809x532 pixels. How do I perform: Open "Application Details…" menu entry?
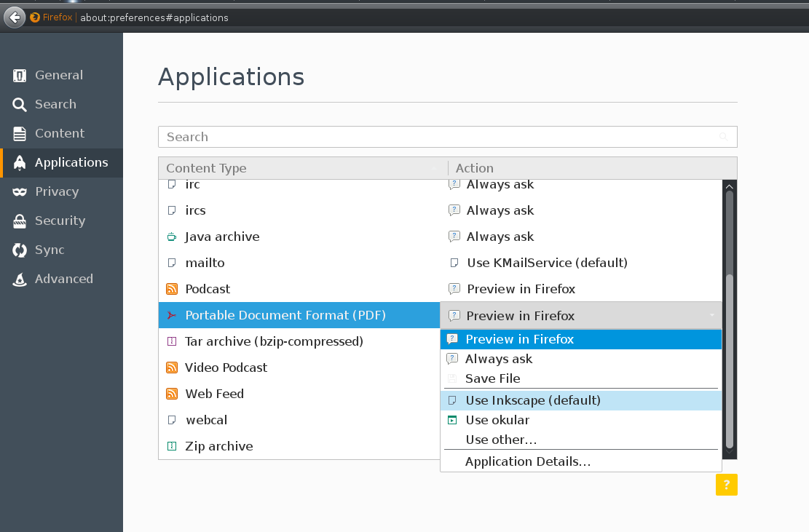tap(527, 461)
